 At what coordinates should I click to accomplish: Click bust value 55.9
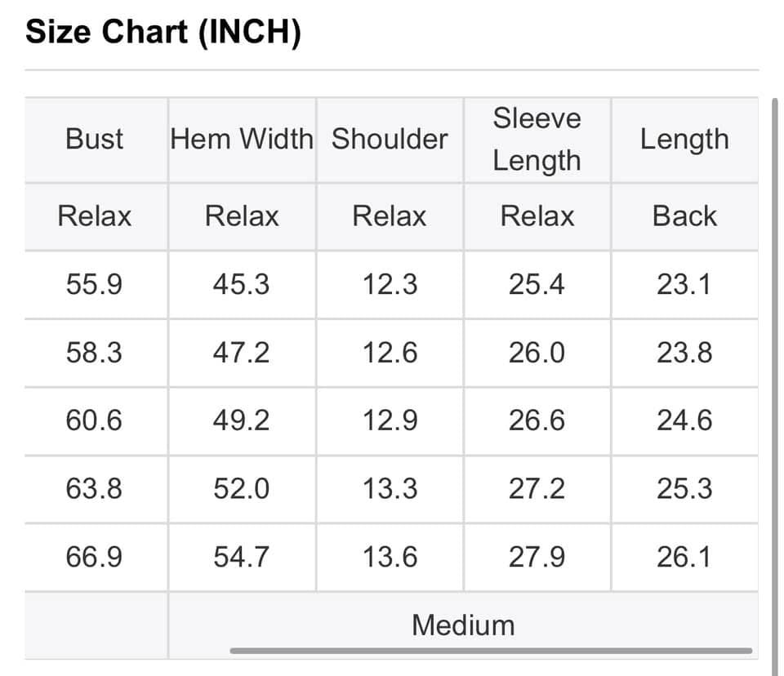point(94,284)
